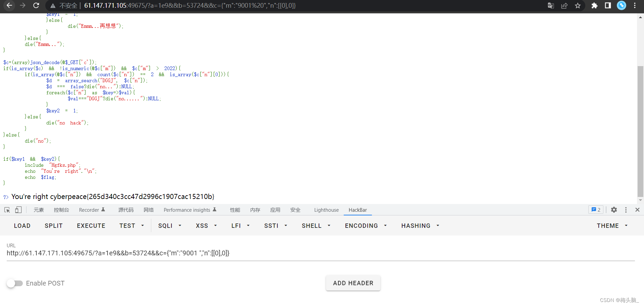Click the EXECUTE button in HackBar

tap(91, 225)
